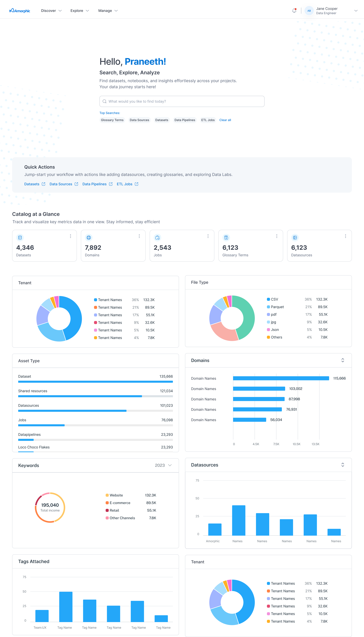Toggle the sort arrows on the Datasources panel
The image size is (364, 637).
[343, 465]
